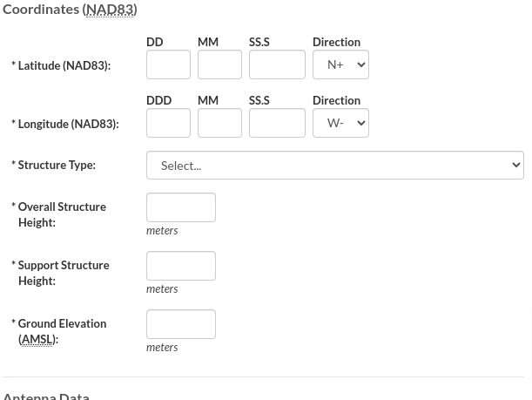Open the Latitude Direction N+ dropdown
This screenshot has height=400, width=532.
[340, 64]
